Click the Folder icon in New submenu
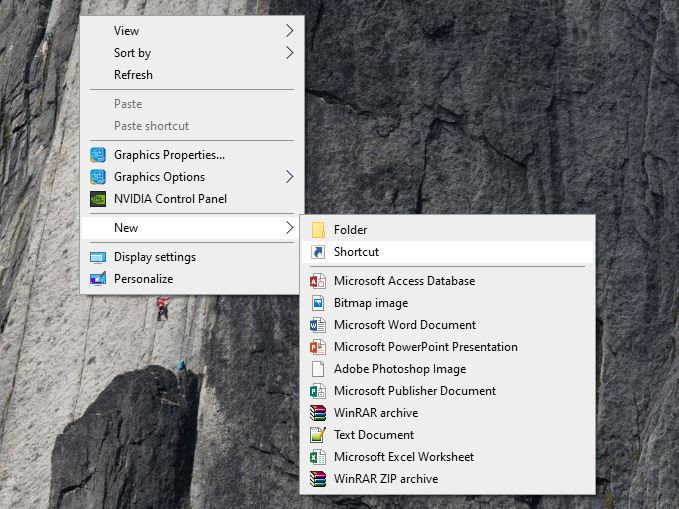The height and width of the screenshot is (509, 679). (x=318, y=230)
